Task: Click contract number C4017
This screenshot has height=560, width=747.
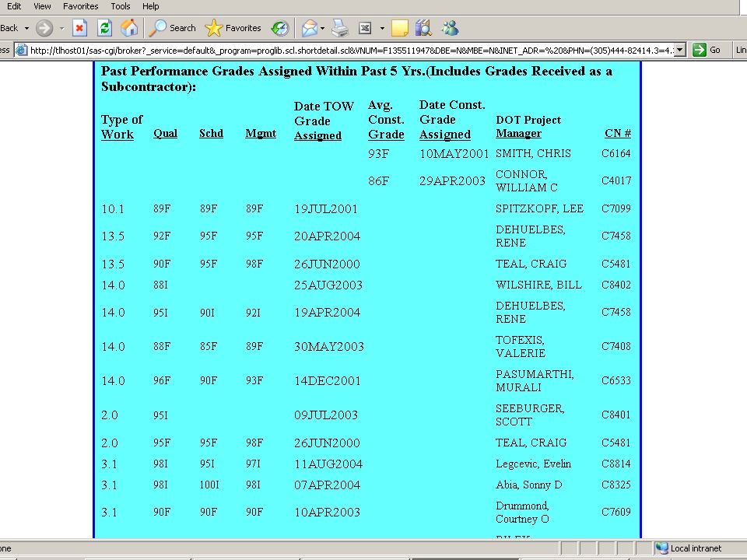Action: click(x=616, y=180)
